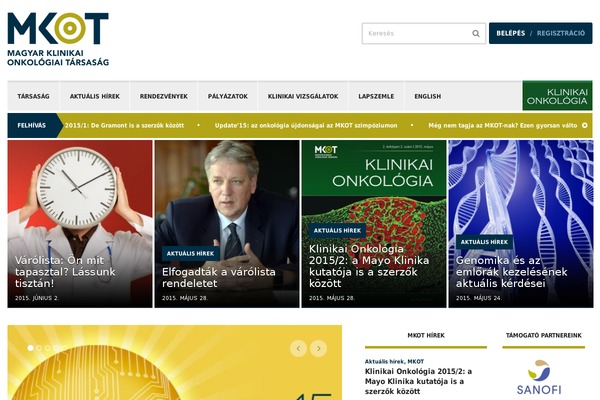600x400 pixels.
Task: Open the Lapszemle menu item
Action: point(376,96)
